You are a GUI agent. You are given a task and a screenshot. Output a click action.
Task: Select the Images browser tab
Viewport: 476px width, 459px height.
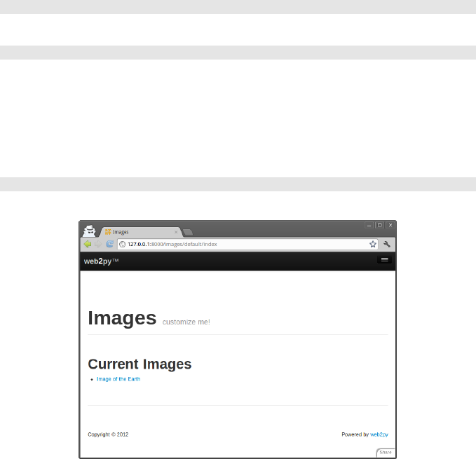tap(141, 232)
